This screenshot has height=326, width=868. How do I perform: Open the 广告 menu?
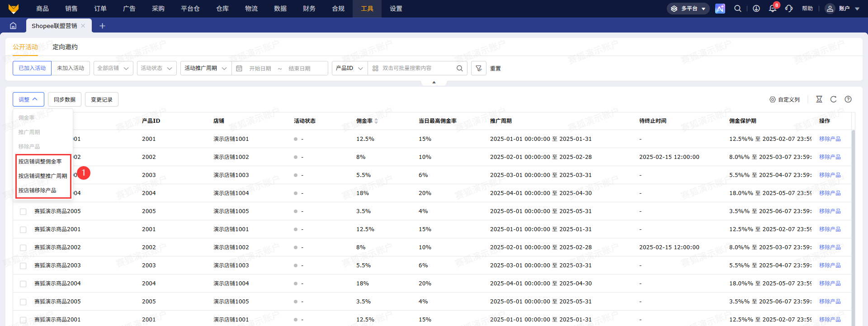[129, 9]
